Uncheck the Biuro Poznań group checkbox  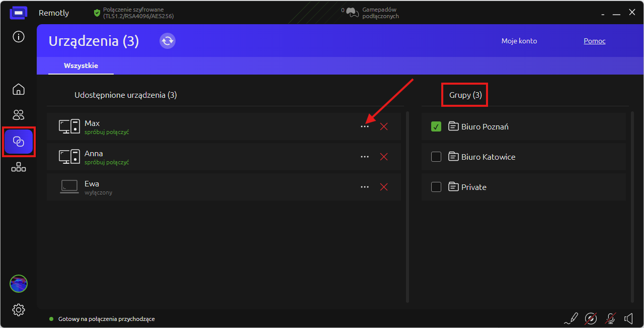tap(436, 126)
